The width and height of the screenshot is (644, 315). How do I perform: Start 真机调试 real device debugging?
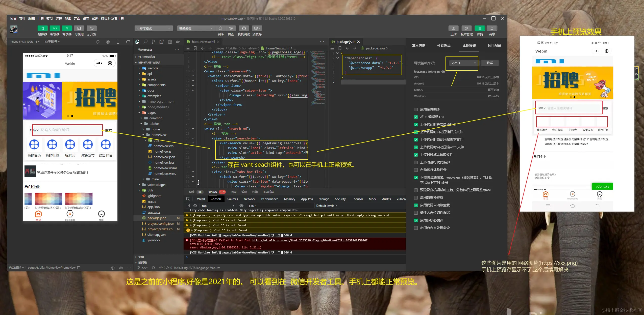tap(244, 28)
